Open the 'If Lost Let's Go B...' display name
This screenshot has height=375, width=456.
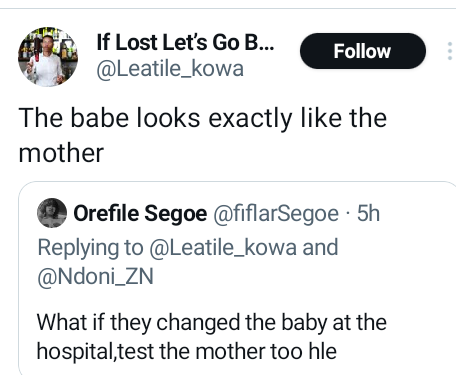[185, 42]
